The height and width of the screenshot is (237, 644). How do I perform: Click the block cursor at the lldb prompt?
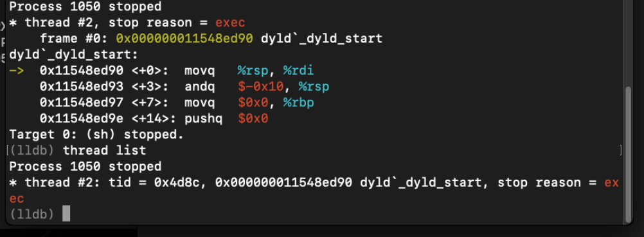tap(66, 214)
